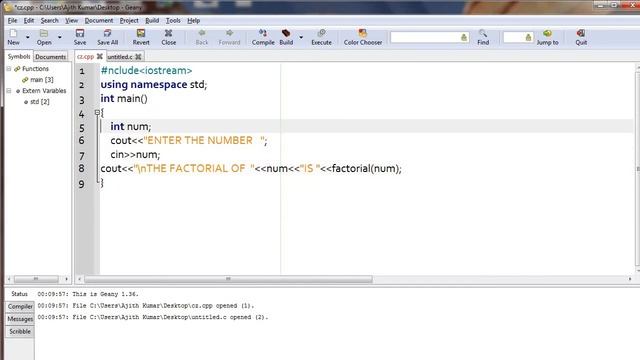Click the Save All toolbar icon
640x360 pixels.
click(x=107, y=37)
